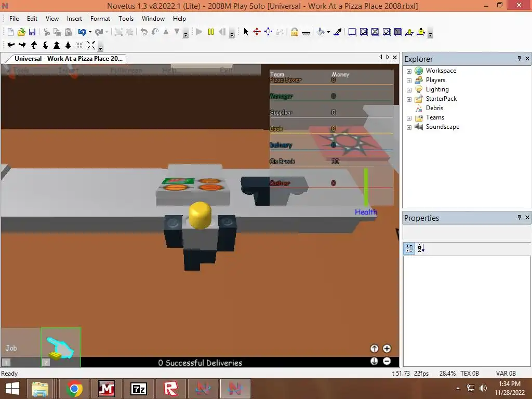
Task: Open the run toolbar overflow options
Action: coord(232,34)
